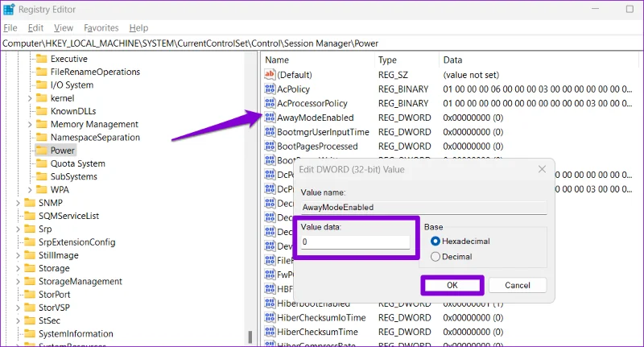Select the HiberChecksumTime value name
The height and width of the screenshot is (347, 644).
[317, 332]
